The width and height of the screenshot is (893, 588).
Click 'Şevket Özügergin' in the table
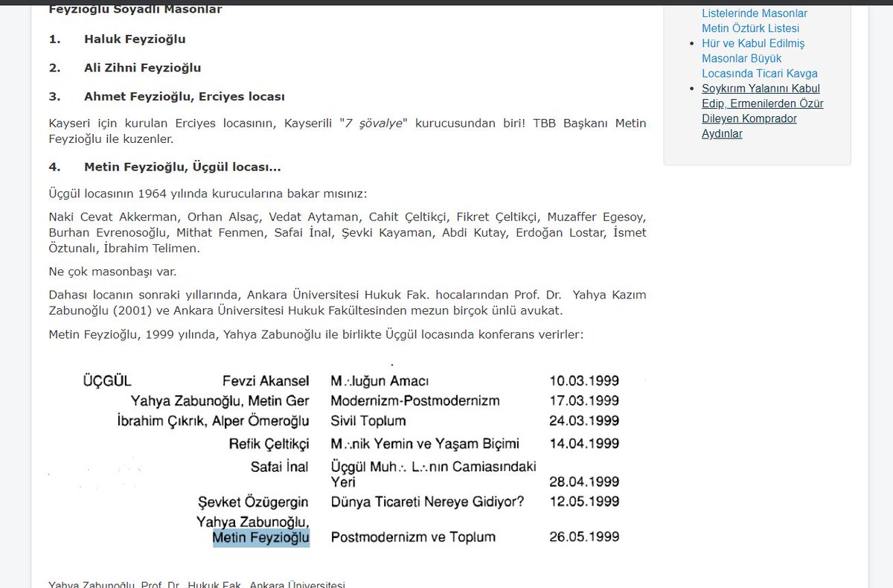[x=253, y=502]
